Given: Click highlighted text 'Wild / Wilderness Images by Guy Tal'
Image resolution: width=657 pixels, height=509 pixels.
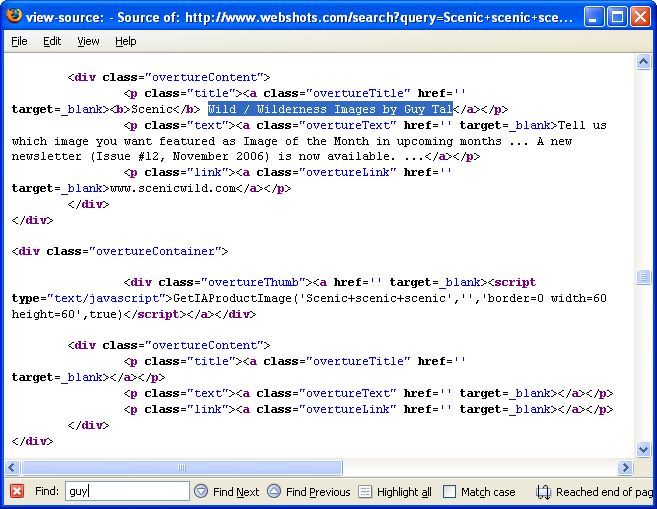Looking at the screenshot, I should tap(330, 109).
